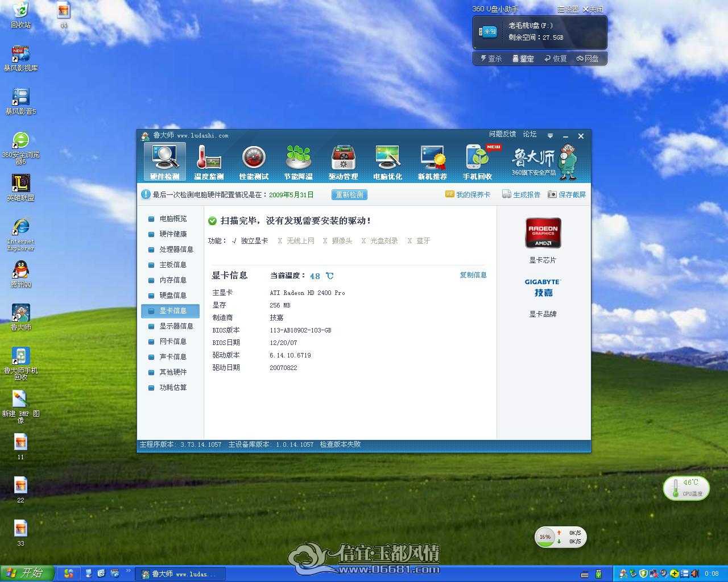Image resolution: width=728 pixels, height=582 pixels.
Task: Select the Internet Explorer desktop icon
Action: (20, 234)
